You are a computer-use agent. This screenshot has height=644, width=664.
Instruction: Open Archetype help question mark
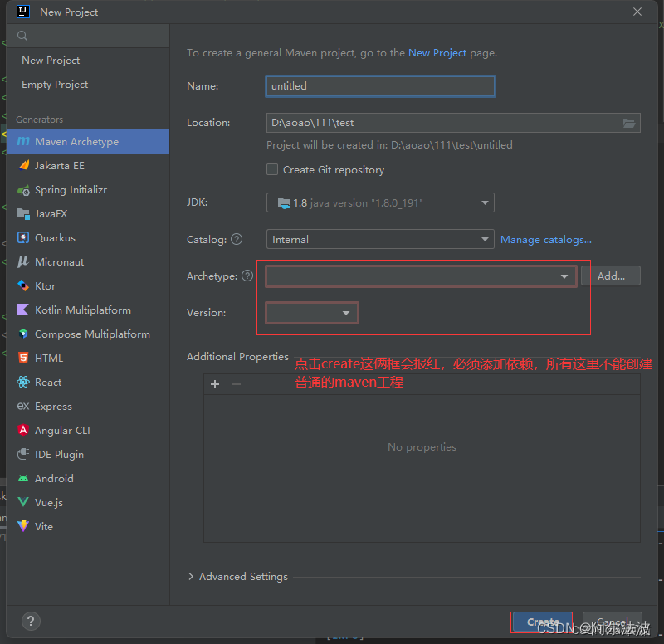coord(247,276)
